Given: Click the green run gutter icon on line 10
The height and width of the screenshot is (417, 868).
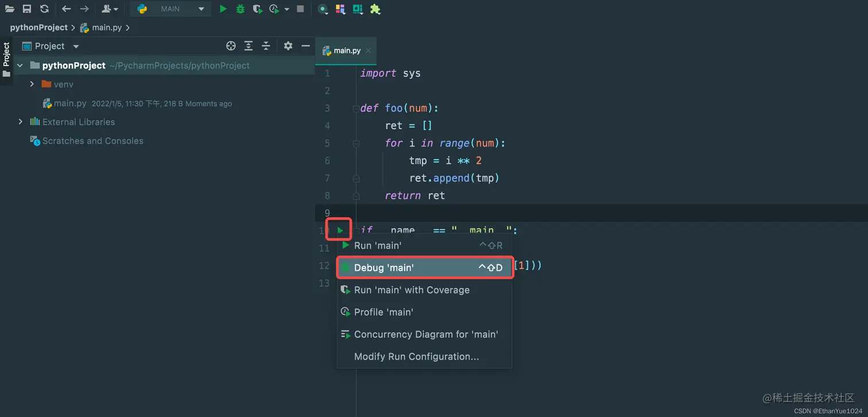Looking at the screenshot, I should point(340,230).
